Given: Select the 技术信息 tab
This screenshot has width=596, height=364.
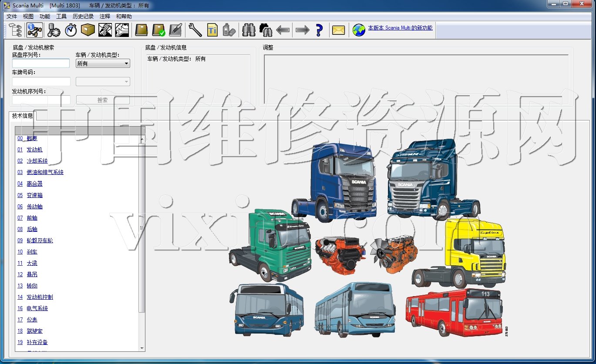Looking at the screenshot, I should (23, 116).
